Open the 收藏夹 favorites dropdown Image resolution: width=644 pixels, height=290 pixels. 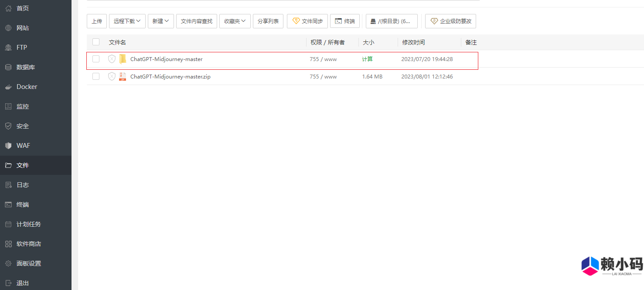[x=235, y=21]
